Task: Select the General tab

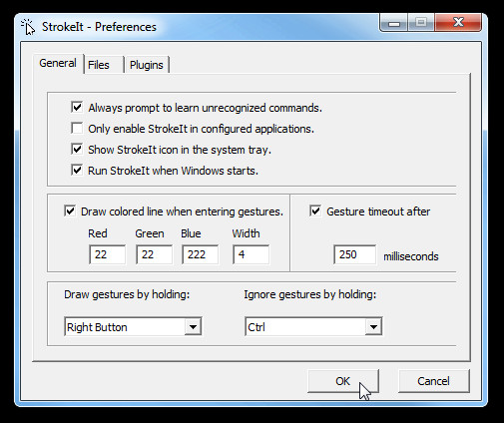Action: [58, 63]
